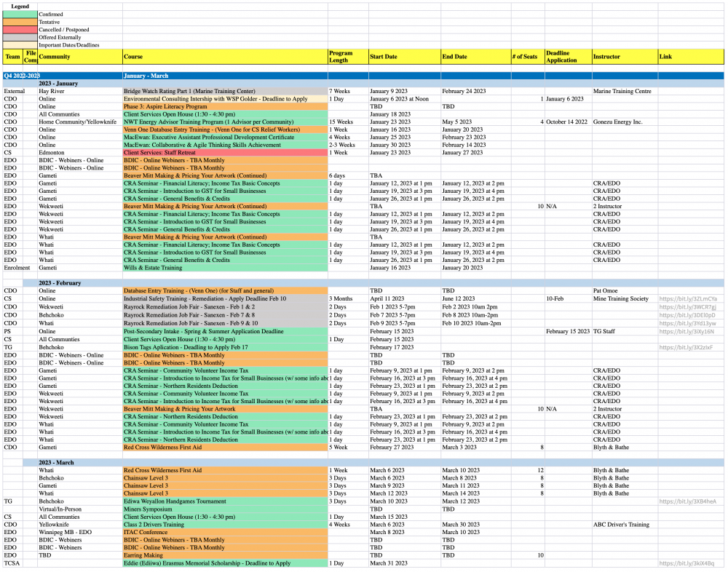The height and width of the screenshot is (572, 728).
Task: Select the "End Date" column header cell
Action: (x=476, y=57)
